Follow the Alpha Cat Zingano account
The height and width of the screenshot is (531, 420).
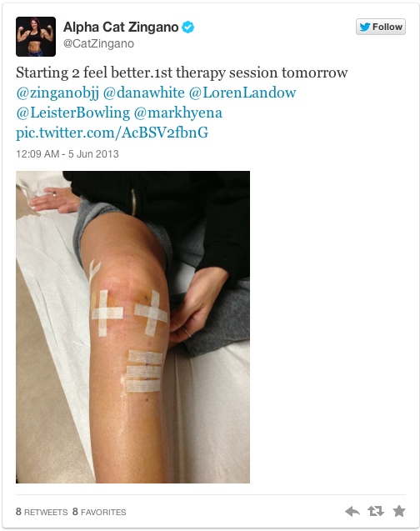coord(380,27)
